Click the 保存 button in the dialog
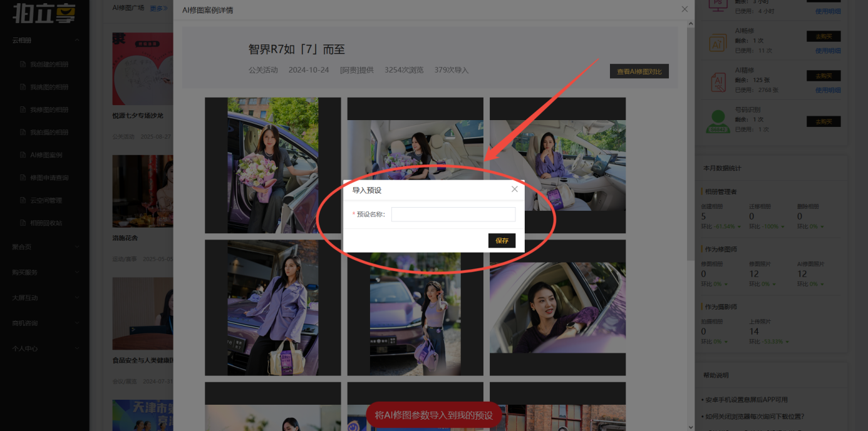This screenshot has width=868, height=431. 502,240
